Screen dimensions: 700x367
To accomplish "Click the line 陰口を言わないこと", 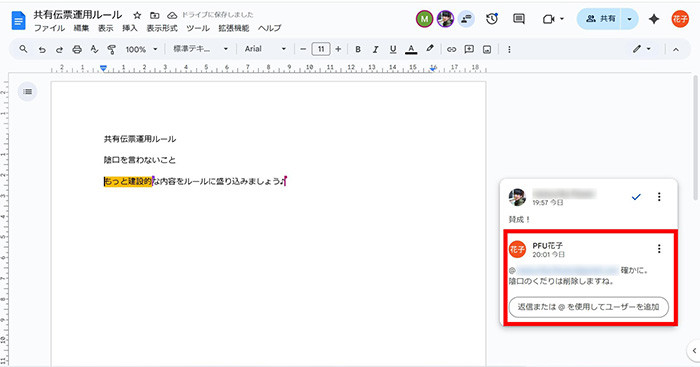I will [x=140, y=160].
